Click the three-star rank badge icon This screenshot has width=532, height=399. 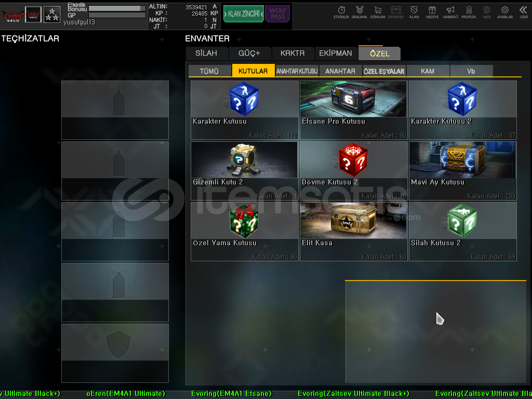pyautogui.click(x=52, y=15)
